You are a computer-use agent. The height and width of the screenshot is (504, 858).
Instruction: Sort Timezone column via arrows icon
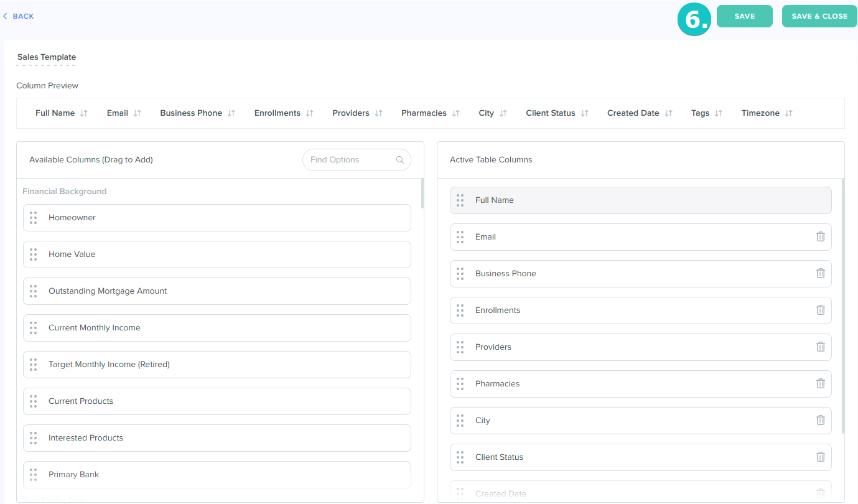click(x=789, y=113)
